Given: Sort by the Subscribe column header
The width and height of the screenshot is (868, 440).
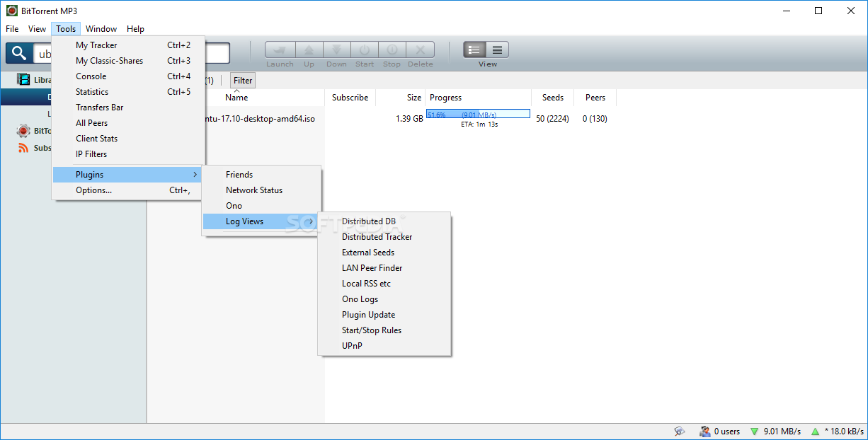Looking at the screenshot, I should (x=350, y=98).
